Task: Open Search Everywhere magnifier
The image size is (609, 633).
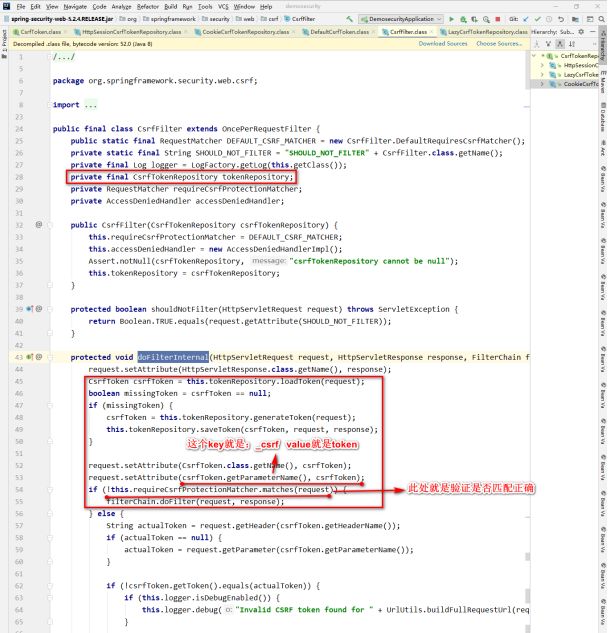Action: click(601, 19)
